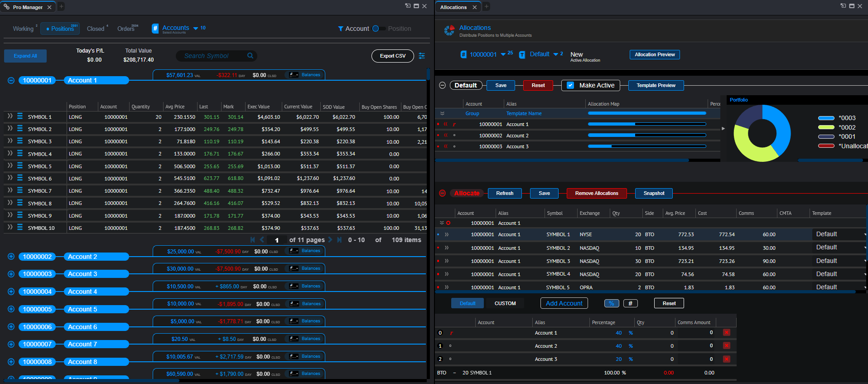Open the menu icon for SYMBOL 1 row
Screen dimensions: 868x384
click(20, 117)
